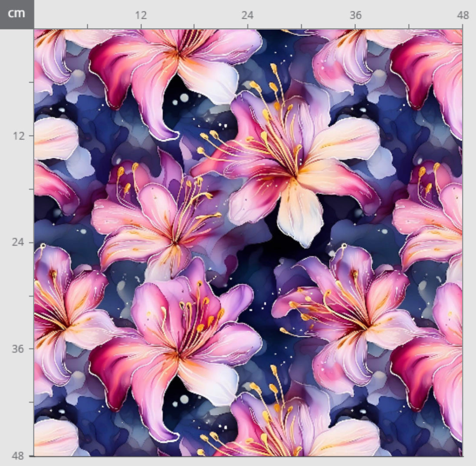Click the 48 label on the left ruler
This screenshot has width=476, height=466.
(18, 456)
